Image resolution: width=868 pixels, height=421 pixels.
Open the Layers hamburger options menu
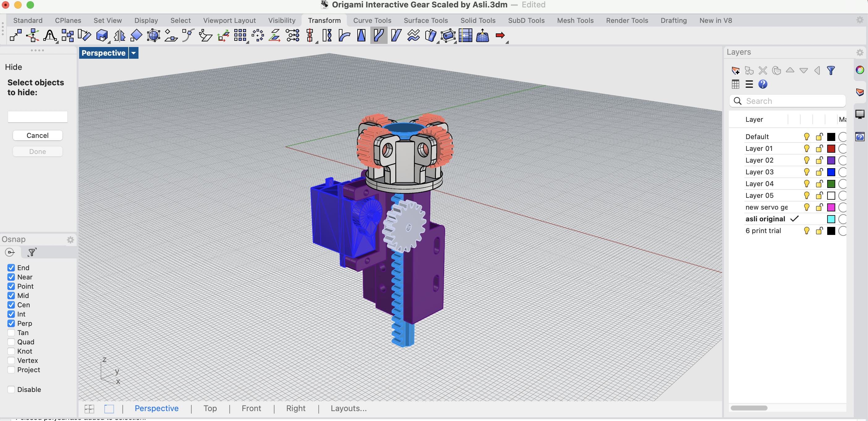tap(749, 84)
